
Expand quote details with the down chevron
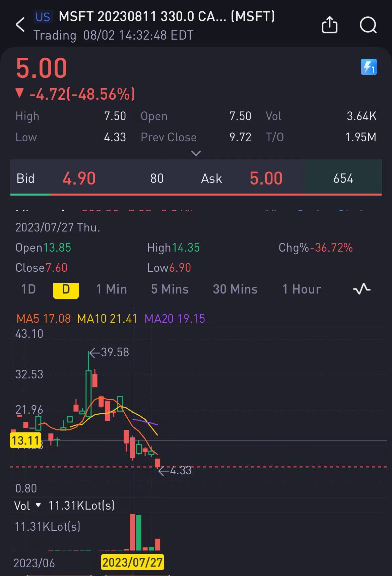196,153
